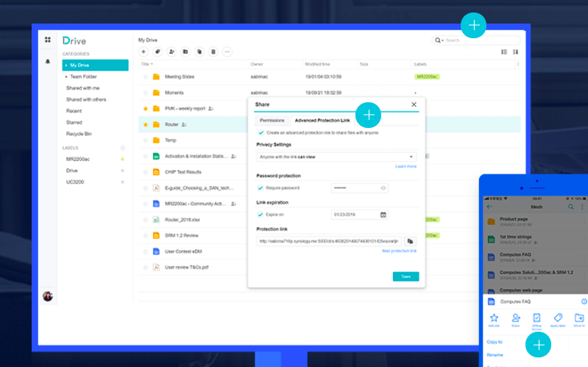Viewport: 588px width, 367px height.
Task: Open the column options three-dot menu
Action: [518, 65]
